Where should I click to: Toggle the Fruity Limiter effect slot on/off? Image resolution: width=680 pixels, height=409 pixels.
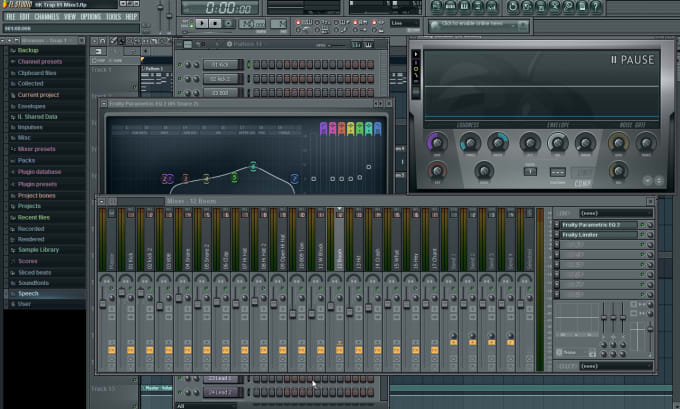(642, 235)
